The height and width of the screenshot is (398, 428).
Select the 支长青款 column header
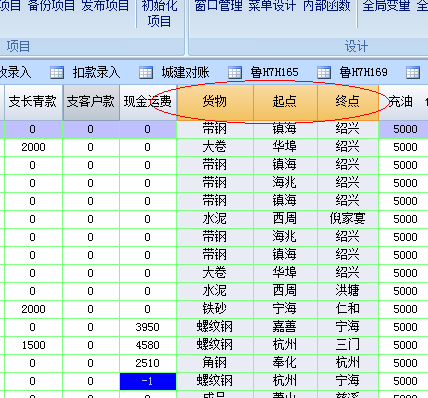pyautogui.click(x=33, y=102)
